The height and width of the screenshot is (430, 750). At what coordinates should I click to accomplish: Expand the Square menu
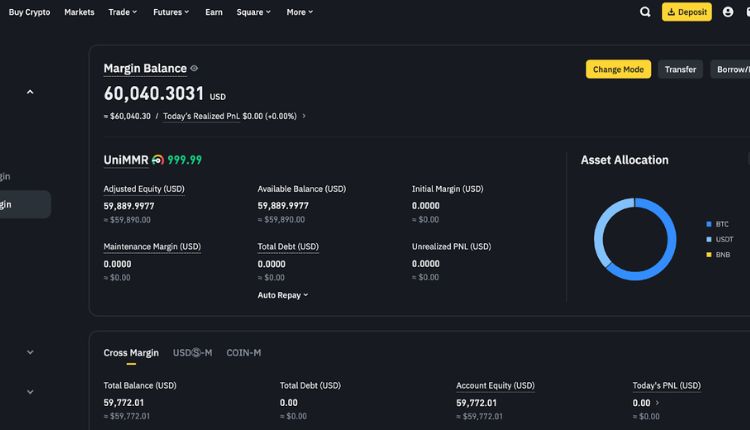pos(253,12)
